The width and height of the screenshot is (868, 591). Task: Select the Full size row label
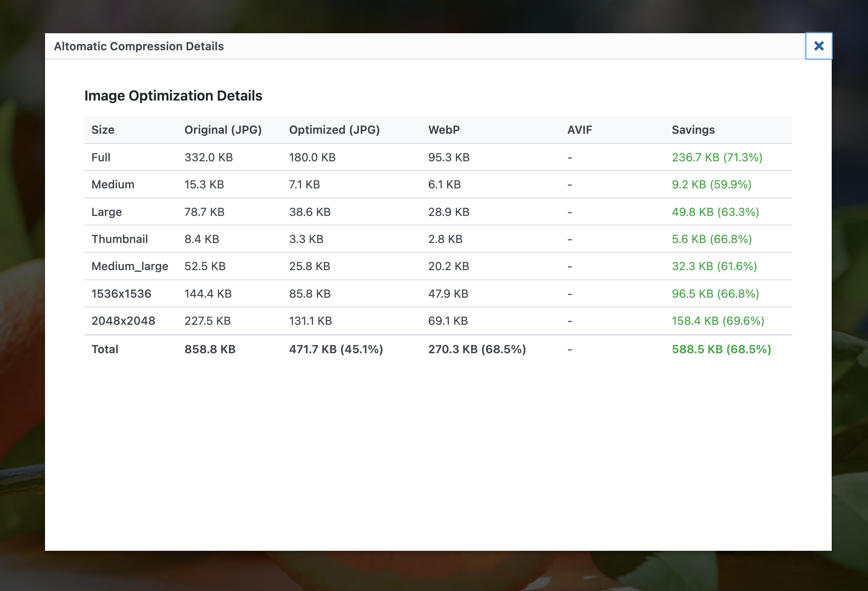[x=101, y=157]
